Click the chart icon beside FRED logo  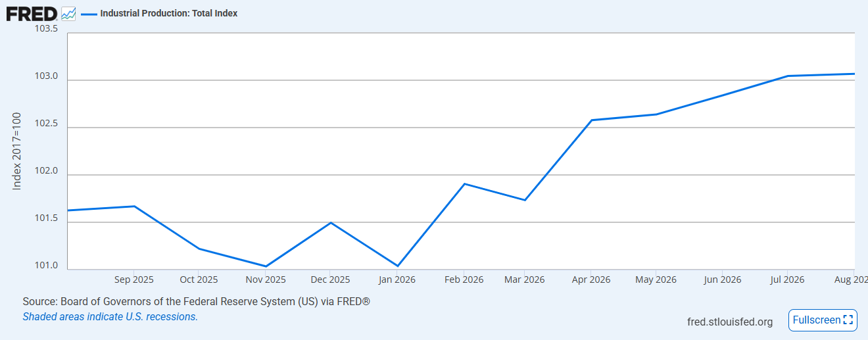68,13
